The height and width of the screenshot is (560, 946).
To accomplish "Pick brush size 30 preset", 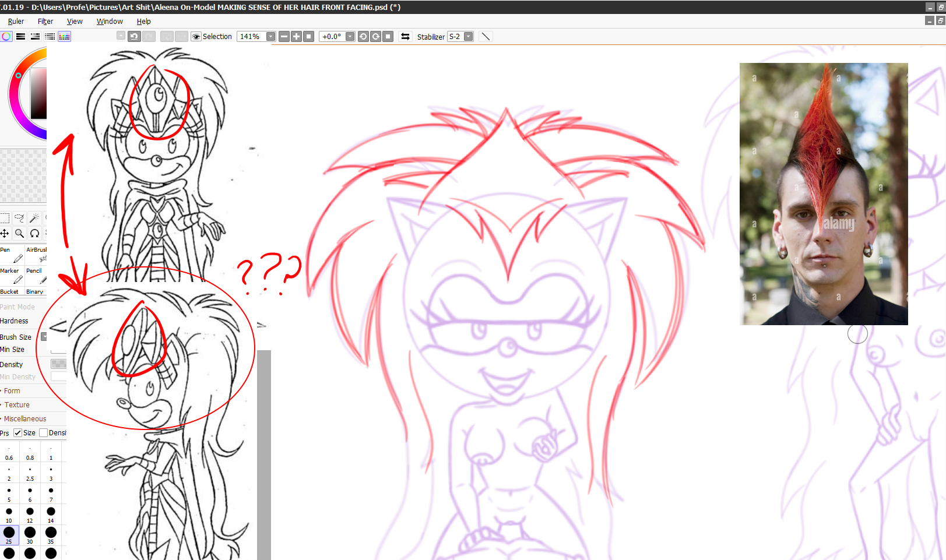I will tap(30, 534).
